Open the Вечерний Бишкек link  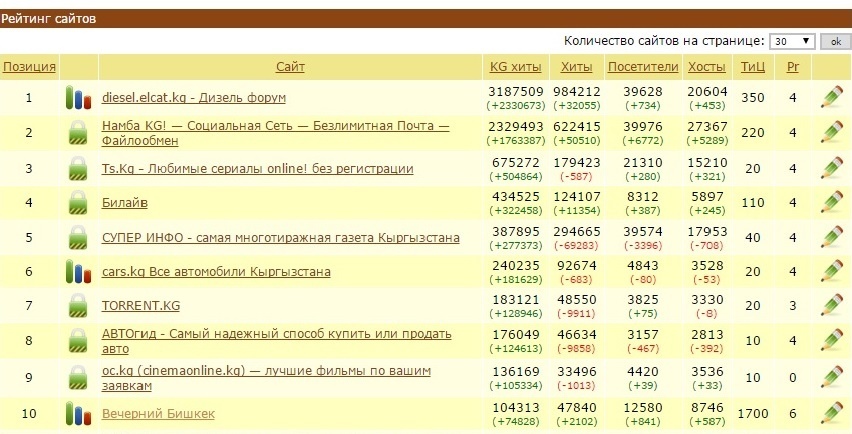click(x=158, y=414)
